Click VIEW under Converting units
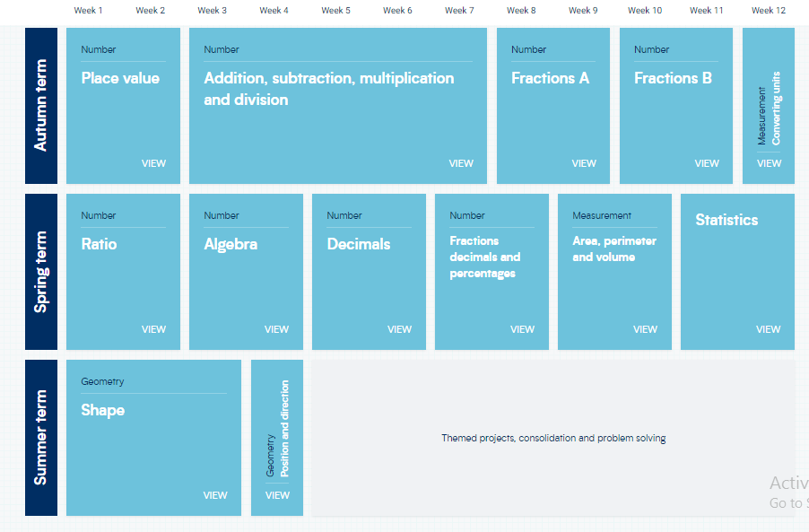This screenshot has height=532, width=809. pos(769,163)
